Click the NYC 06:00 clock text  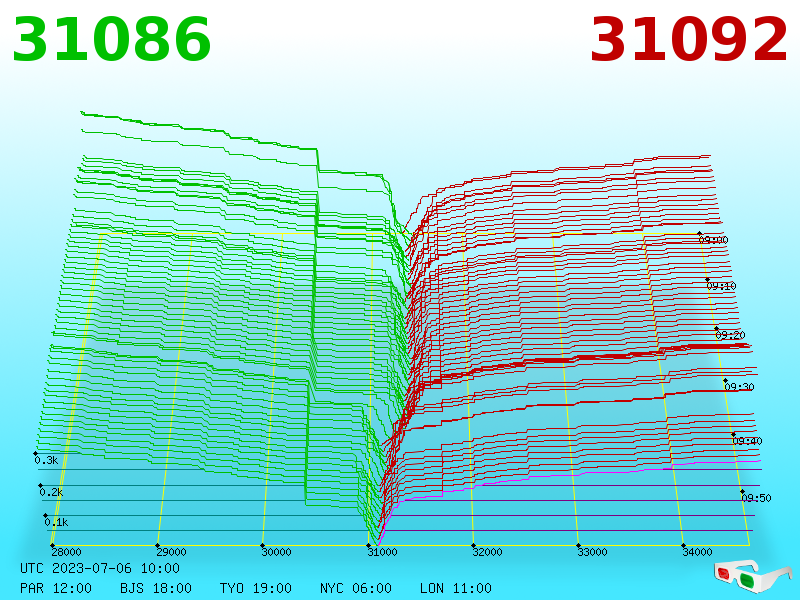[356, 588]
